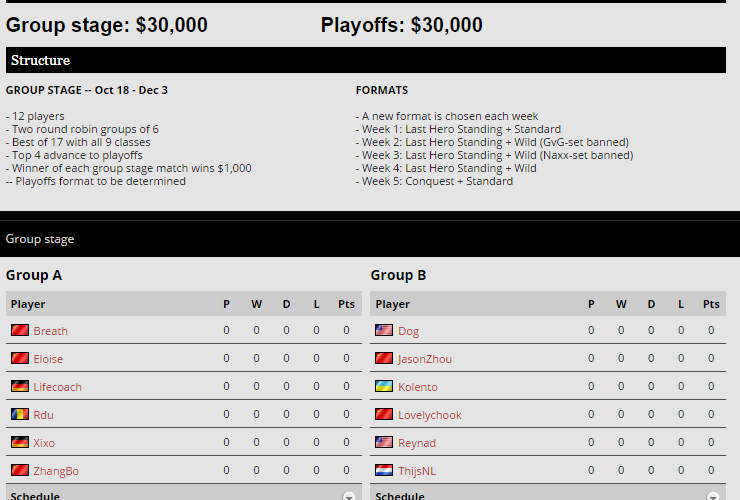
Task: Click the Romania flag beside Rdu
Action: click(x=19, y=414)
